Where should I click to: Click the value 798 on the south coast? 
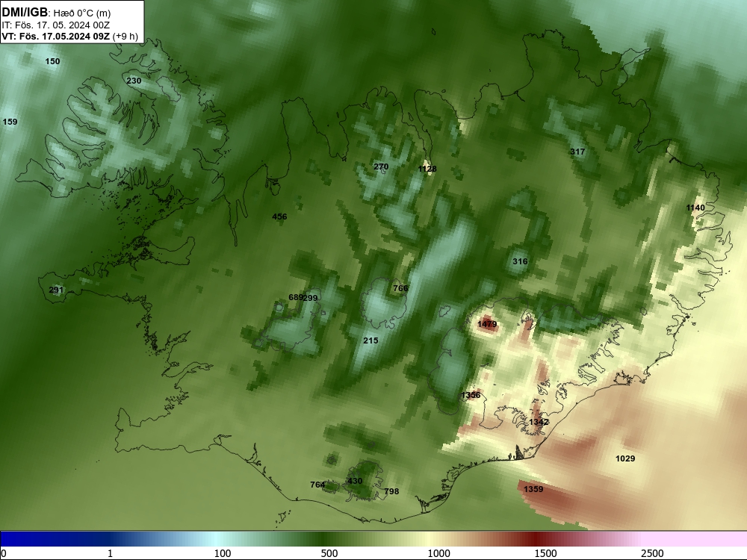[x=391, y=491]
